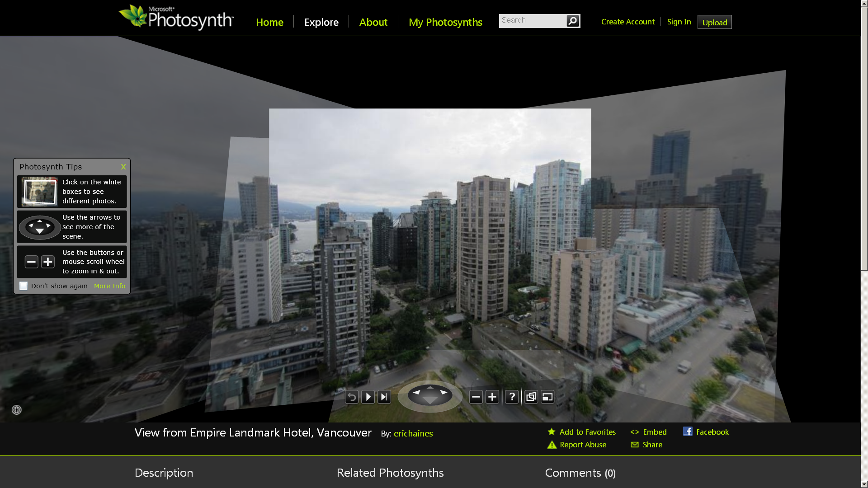Image resolution: width=868 pixels, height=488 pixels.
Task: Click scrollbar up arrow at top
Action: tap(864, 4)
